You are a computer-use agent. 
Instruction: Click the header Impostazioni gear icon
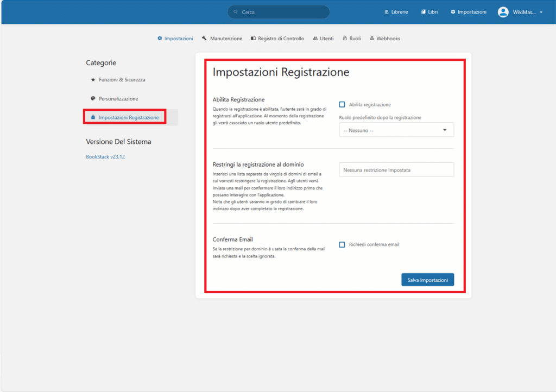(x=453, y=12)
